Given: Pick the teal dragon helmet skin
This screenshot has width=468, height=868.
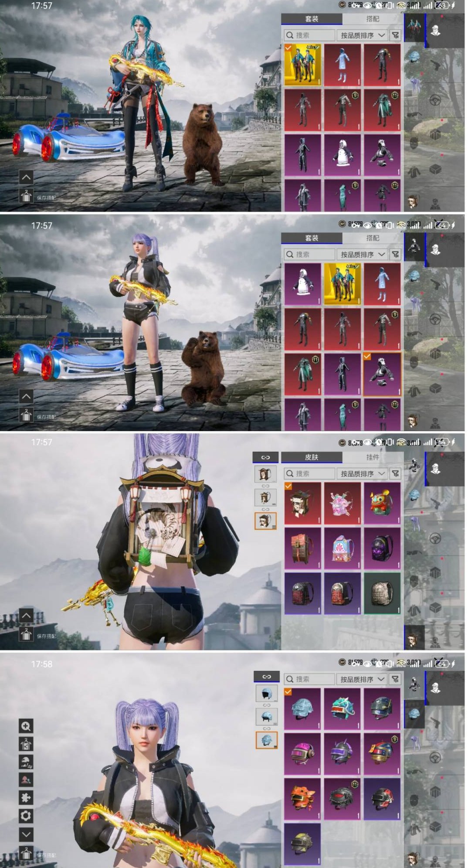Looking at the screenshot, I should coord(343,709).
